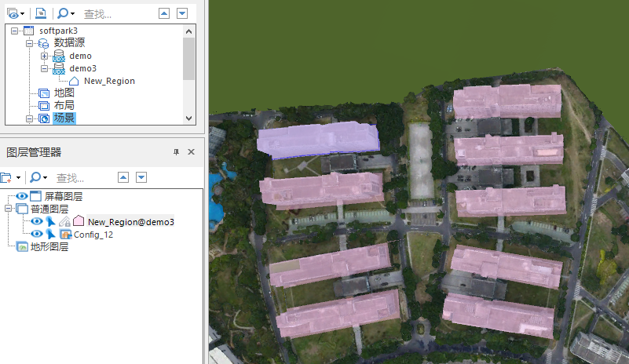Toggle visibility of 屏幕图层
The image size is (629, 364).
(x=22, y=196)
